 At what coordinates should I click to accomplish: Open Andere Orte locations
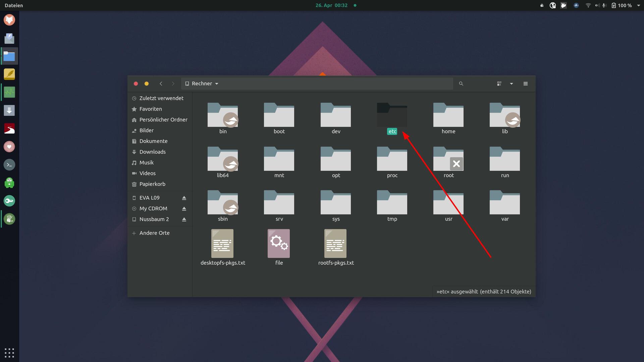click(x=154, y=233)
